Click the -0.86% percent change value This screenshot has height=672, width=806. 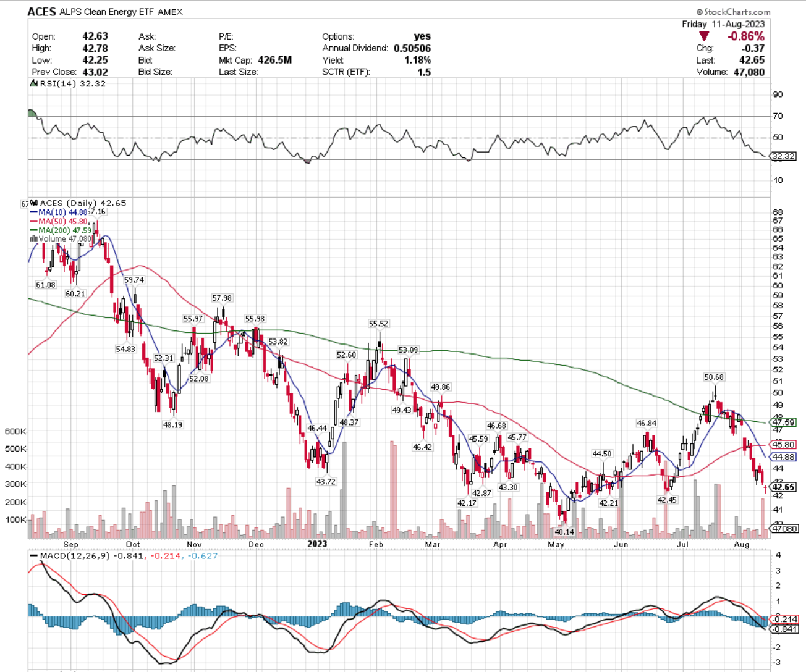pyautogui.click(x=746, y=36)
